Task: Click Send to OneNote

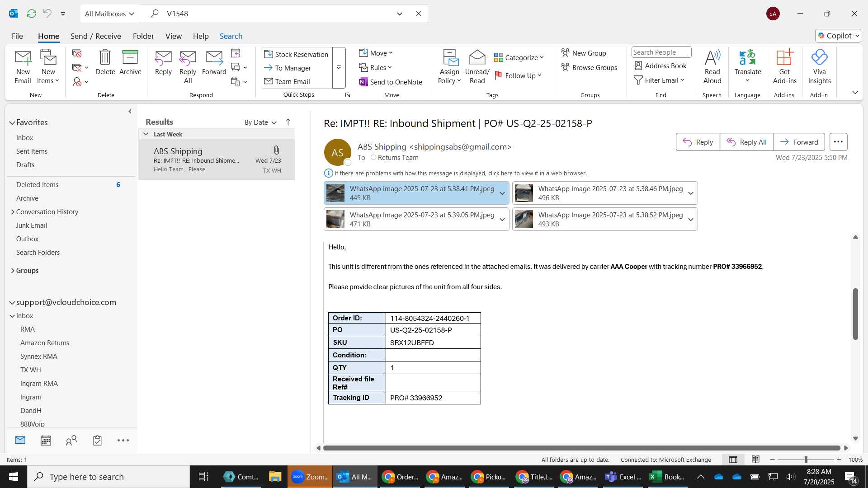Action: tap(391, 82)
